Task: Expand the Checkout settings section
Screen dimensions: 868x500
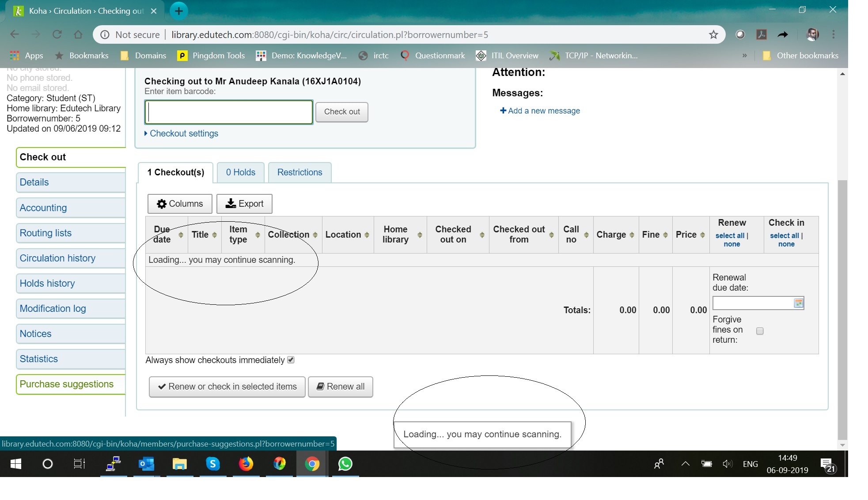Action: click(183, 133)
